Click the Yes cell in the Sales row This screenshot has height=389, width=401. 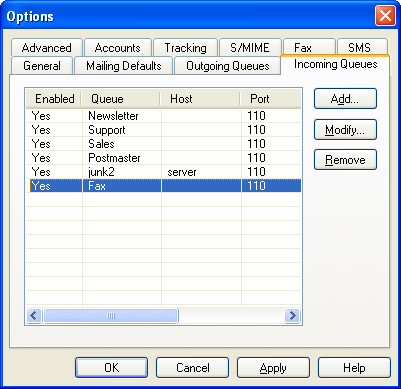click(x=41, y=144)
